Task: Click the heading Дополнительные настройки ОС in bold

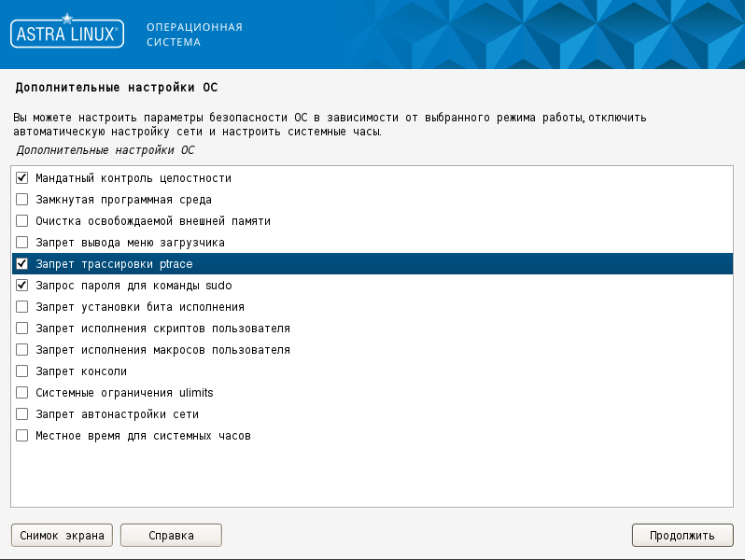Action: pos(117,88)
